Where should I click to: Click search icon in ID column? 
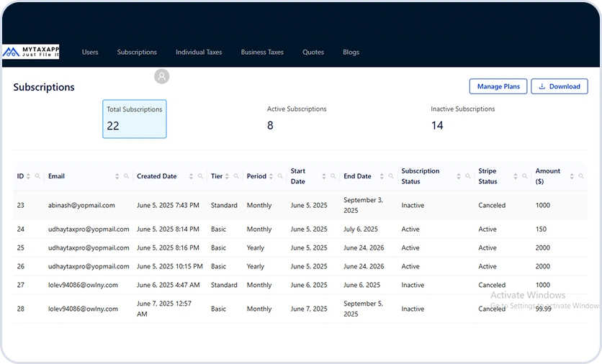coord(37,176)
